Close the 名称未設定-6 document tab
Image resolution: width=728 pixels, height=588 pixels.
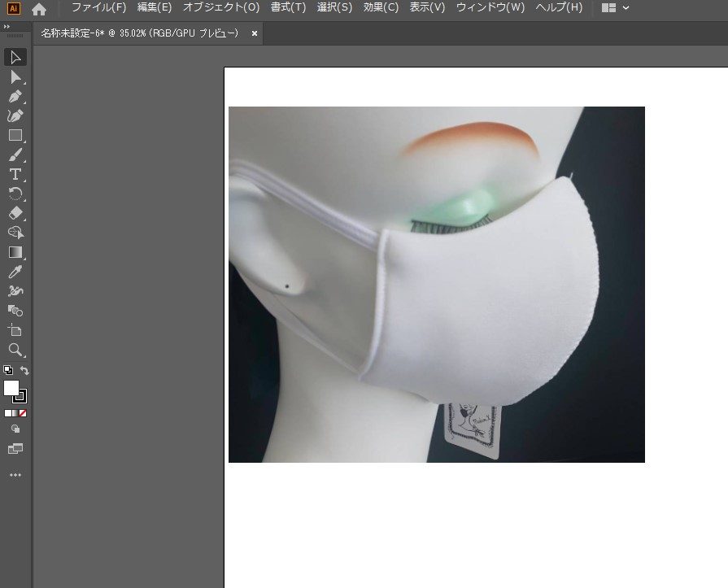coord(255,33)
